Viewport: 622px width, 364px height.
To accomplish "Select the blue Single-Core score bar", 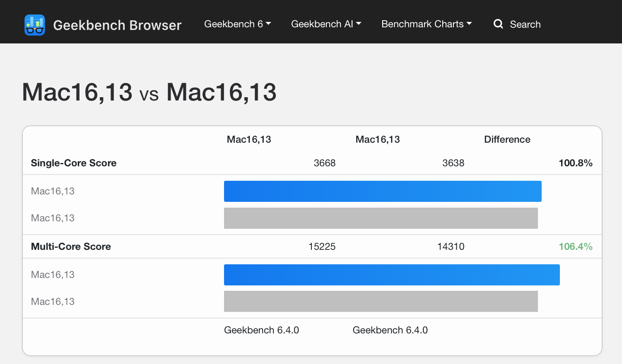I will tap(382, 191).
